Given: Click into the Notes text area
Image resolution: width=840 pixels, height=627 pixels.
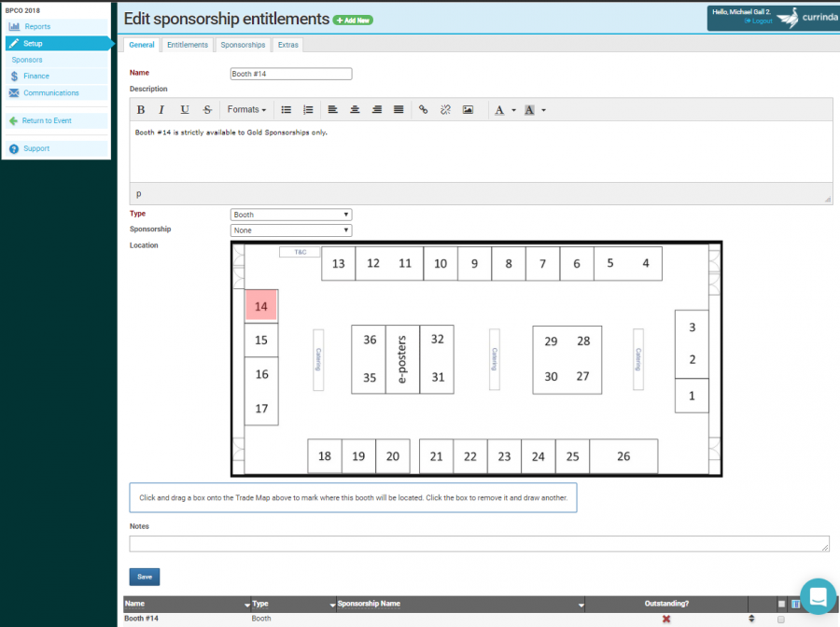Looking at the screenshot, I should point(479,544).
